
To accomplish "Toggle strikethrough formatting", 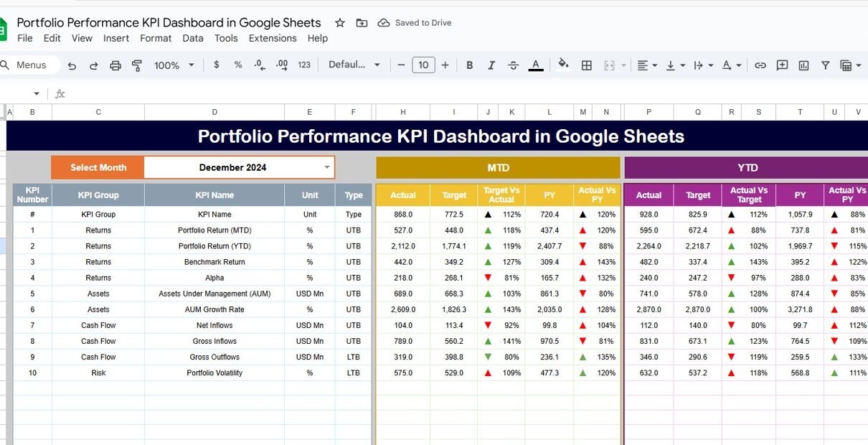I will pos(513,65).
